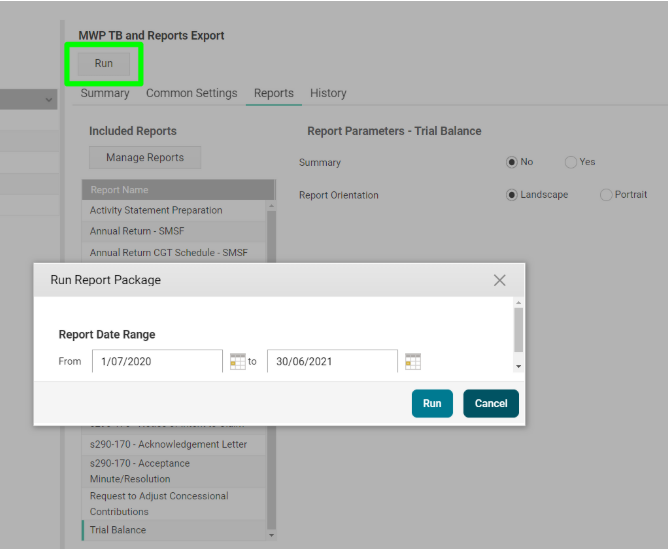Click the From date input field
Screen dimensions: 668x549
pos(157,361)
